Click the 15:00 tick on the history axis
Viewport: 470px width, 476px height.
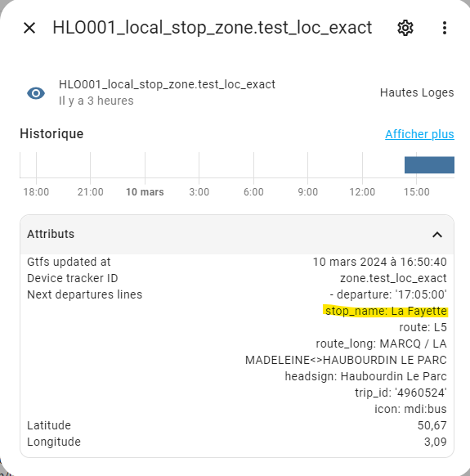coord(416,192)
